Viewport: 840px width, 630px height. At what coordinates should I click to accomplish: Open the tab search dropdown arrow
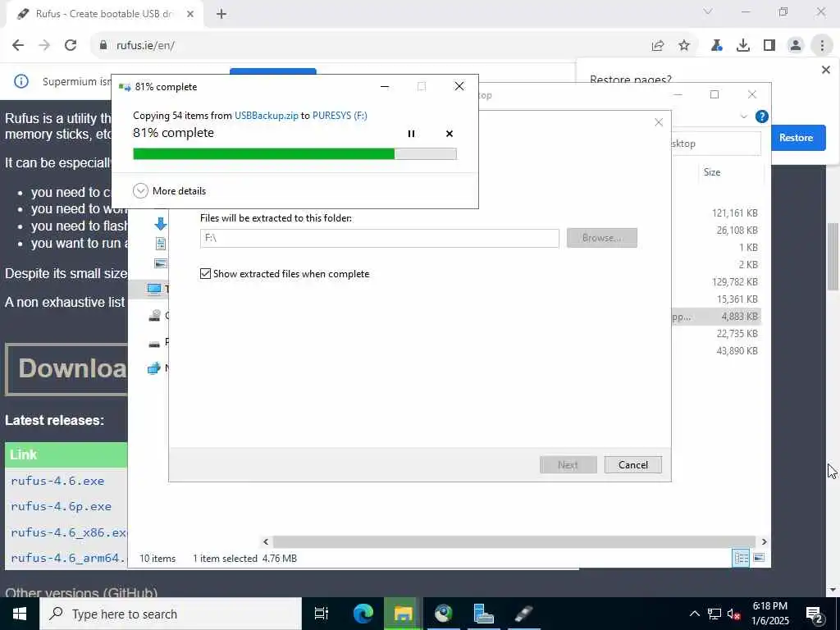(x=708, y=11)
